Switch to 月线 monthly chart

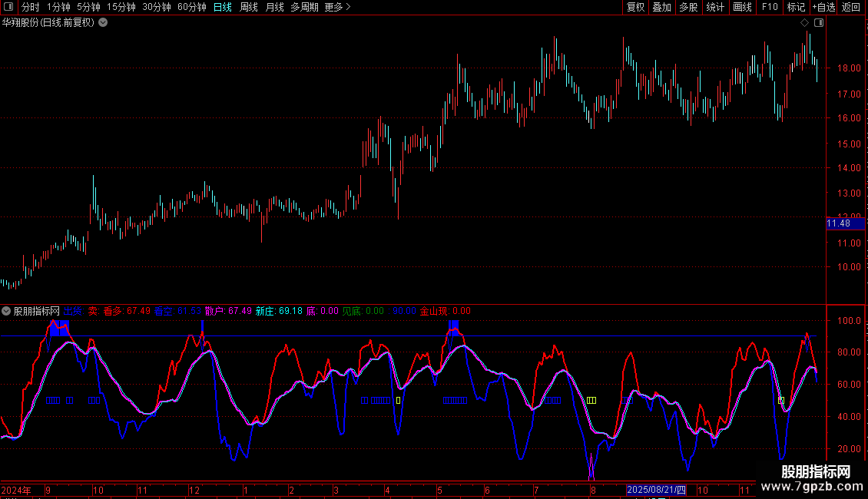coord(274,7)
